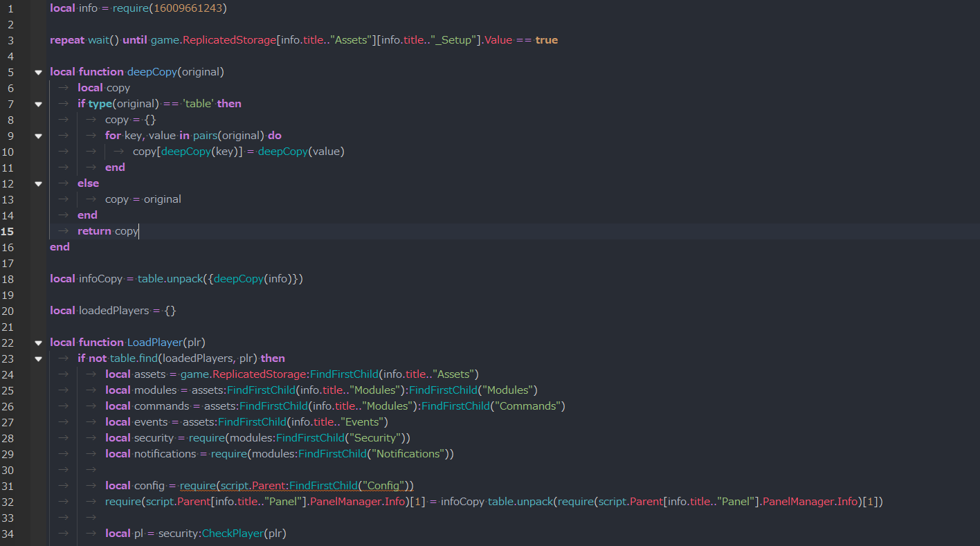Collapse the if type(original) block
This screenshot has width=980, height=546.
tap(38, 104)
